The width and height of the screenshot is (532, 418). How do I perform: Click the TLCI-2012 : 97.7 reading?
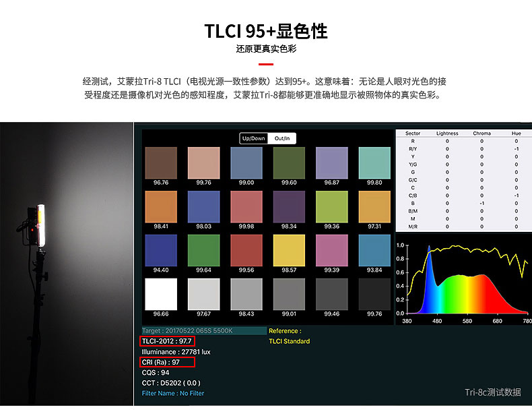(x=168, y=341)
